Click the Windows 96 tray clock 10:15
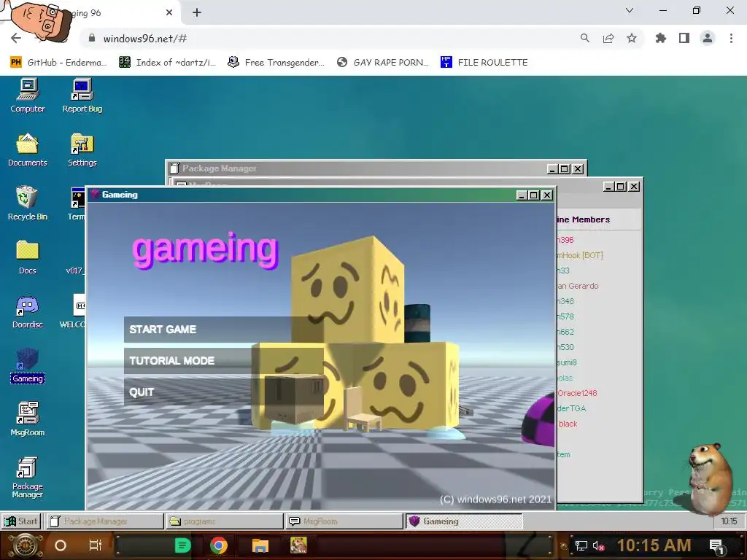747x560 pixels. coord(729,521)
